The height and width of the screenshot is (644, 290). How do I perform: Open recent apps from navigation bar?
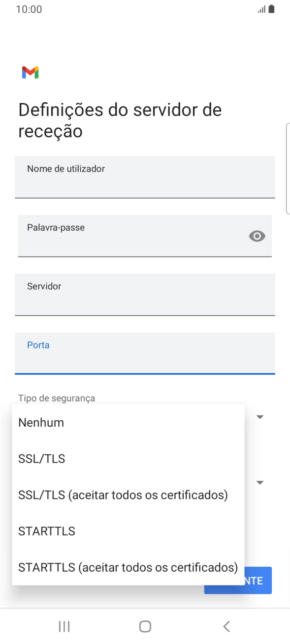coord(64,626)
